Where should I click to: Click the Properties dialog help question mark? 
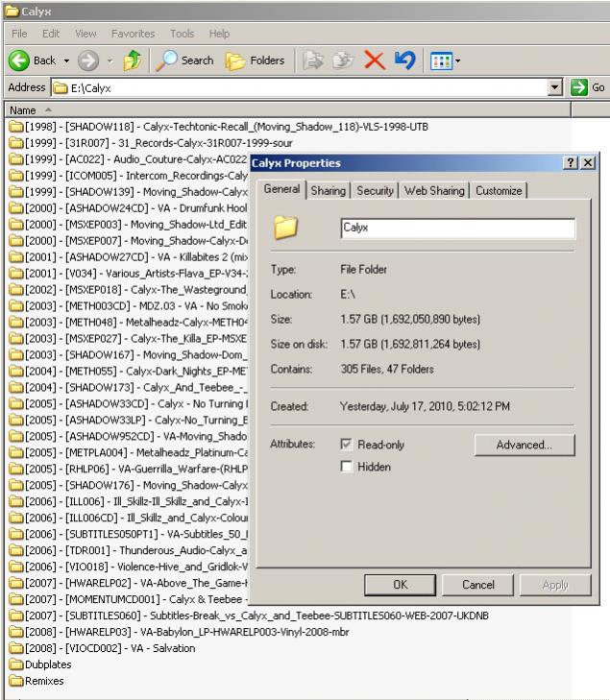pyautogui.click(x=571, y=163)
